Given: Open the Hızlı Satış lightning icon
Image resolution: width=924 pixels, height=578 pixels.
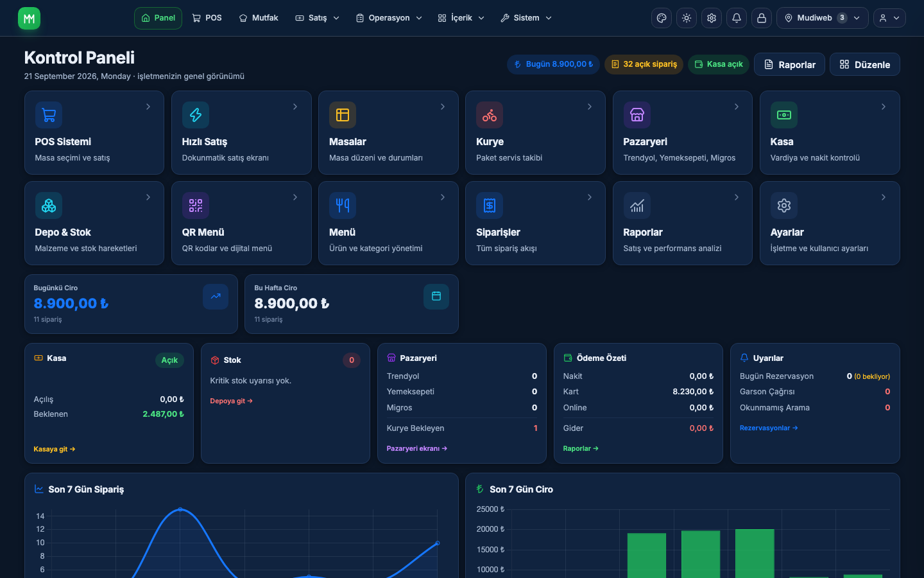Looking at the screenshot, I should 196,115.
